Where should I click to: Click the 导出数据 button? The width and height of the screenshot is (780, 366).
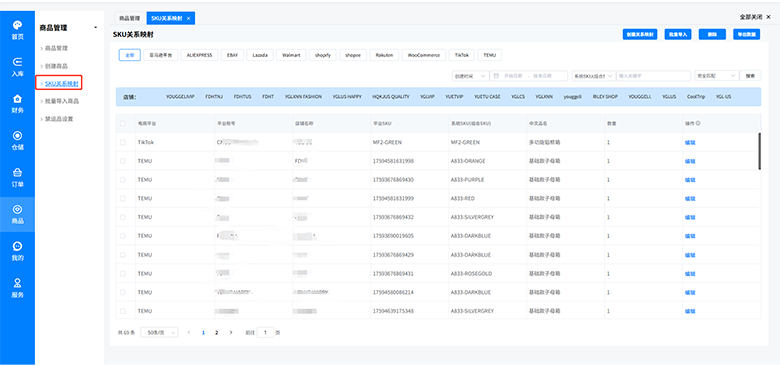coord(746,34)
